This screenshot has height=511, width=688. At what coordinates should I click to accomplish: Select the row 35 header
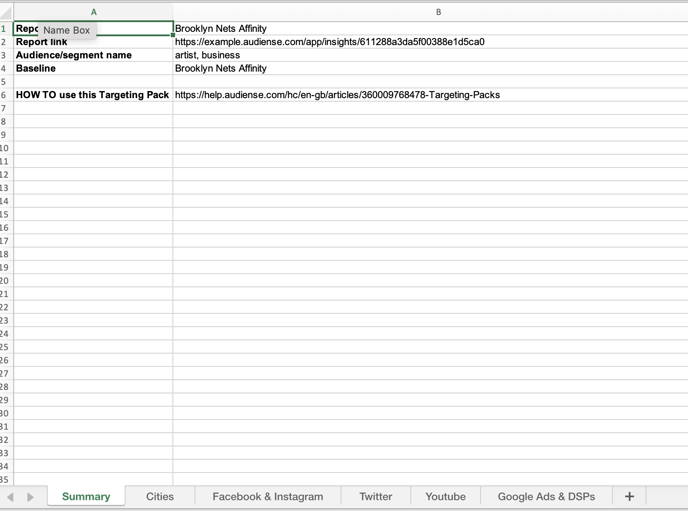(5, 479)
